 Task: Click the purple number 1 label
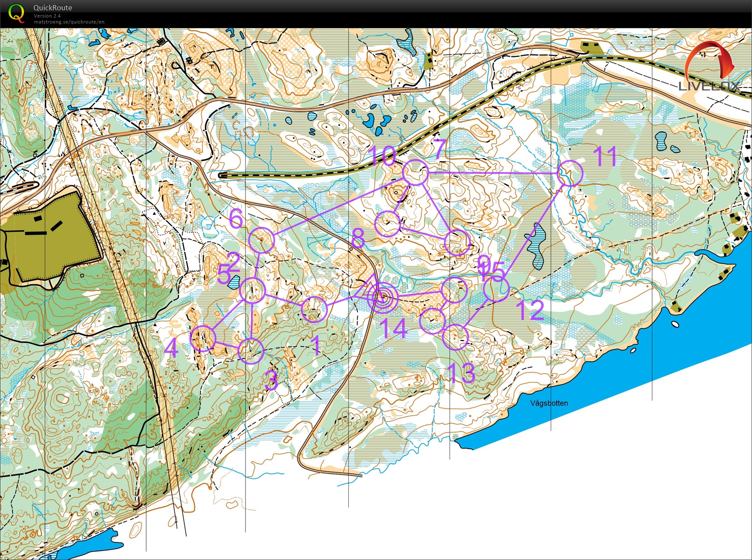(316, 346)
